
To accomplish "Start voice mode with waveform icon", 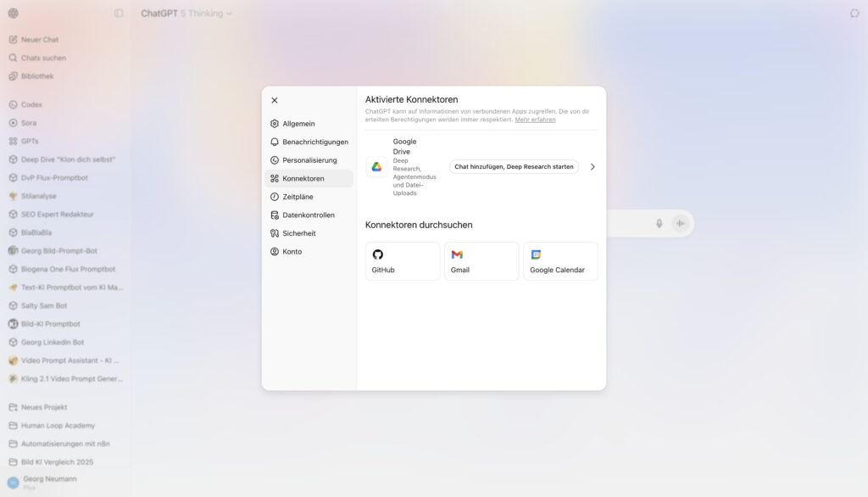I will [x=680, y=223].
